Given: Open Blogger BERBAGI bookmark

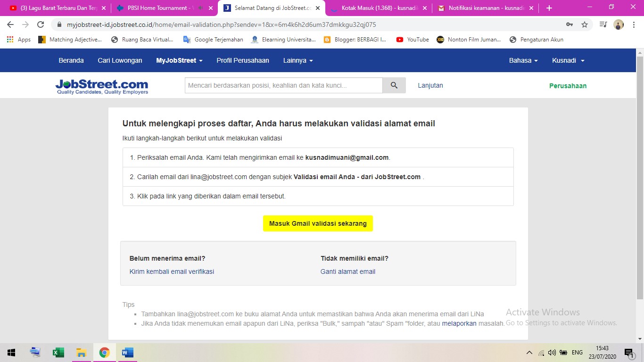Looking at the screenshot, I should [355, 40].
